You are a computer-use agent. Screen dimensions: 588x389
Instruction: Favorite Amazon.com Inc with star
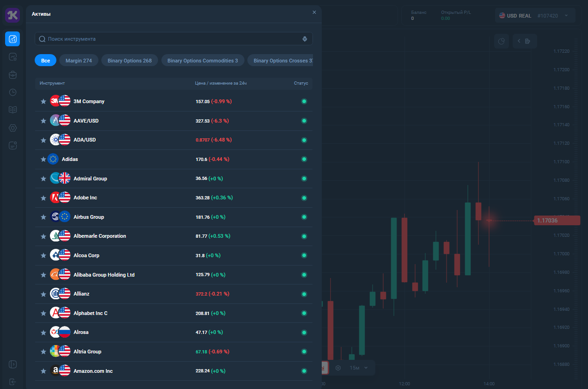(43, 371)
